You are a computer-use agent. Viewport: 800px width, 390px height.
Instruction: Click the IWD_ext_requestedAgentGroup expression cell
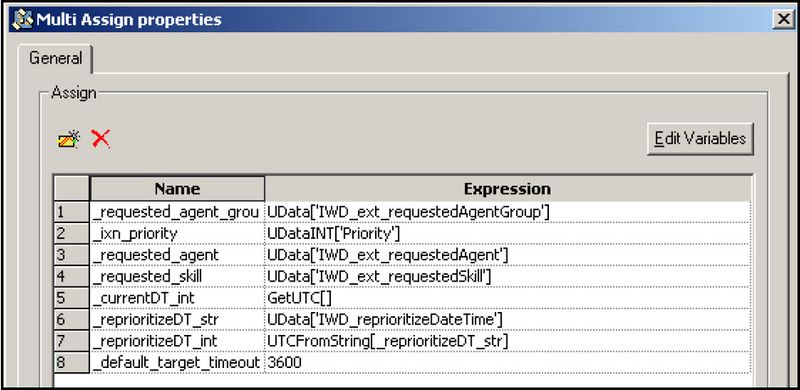(508, 212)
